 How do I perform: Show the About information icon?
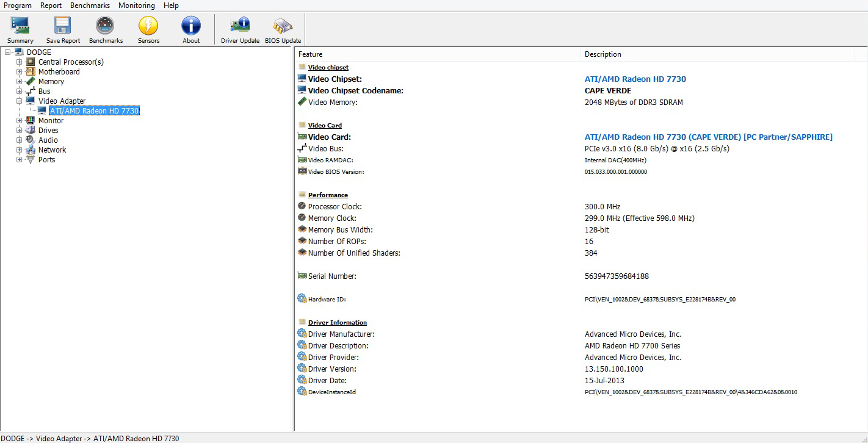point(191,25)
